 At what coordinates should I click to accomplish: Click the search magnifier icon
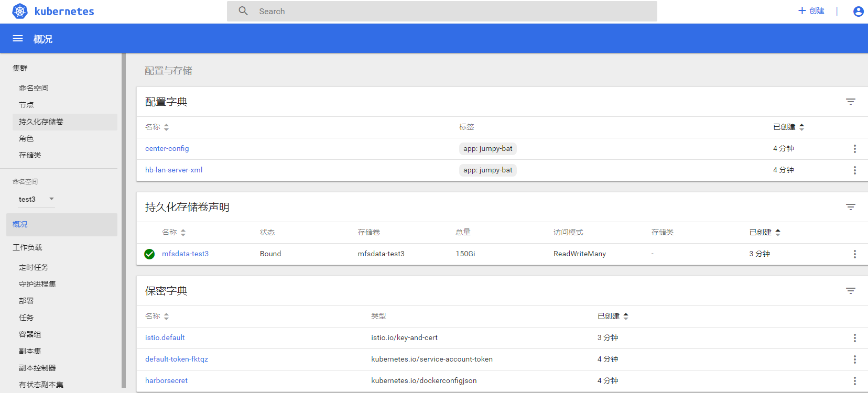pyautogui.click(x=243, y=11)
